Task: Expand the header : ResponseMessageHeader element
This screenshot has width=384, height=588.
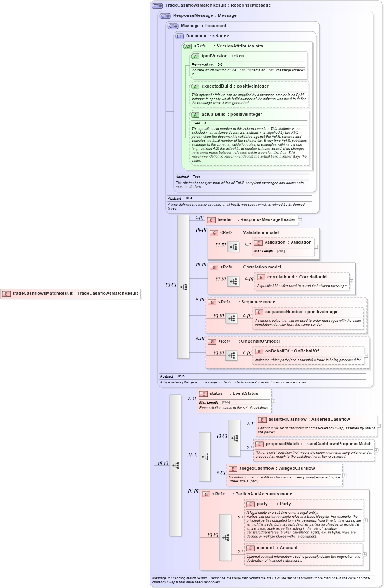Action: click(x=300, y=220)
